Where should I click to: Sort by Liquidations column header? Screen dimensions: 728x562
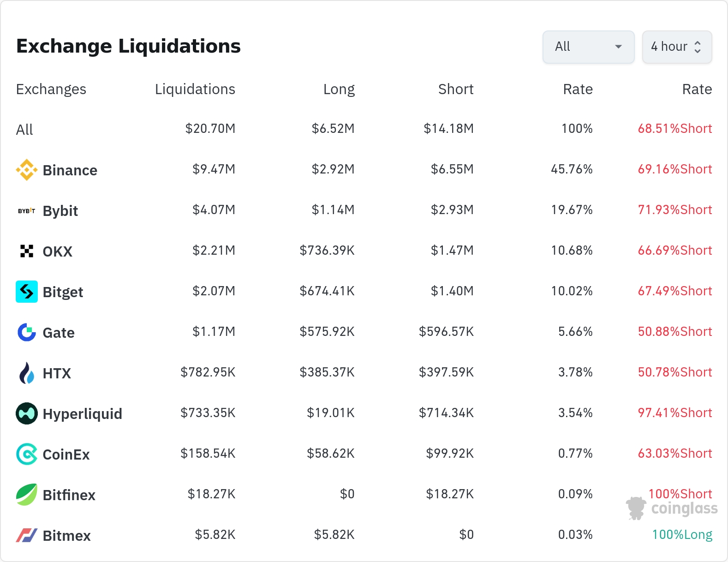(195, 89)
